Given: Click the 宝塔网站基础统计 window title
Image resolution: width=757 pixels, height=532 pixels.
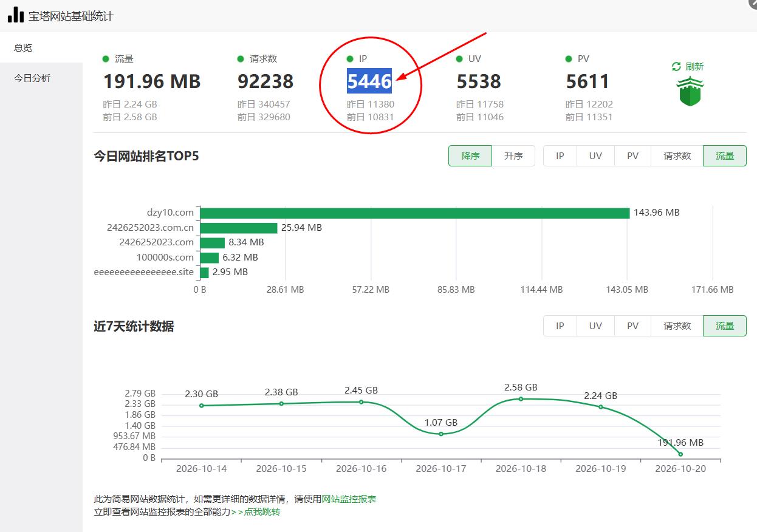Looking at the screenshot, I should (71, 16).
